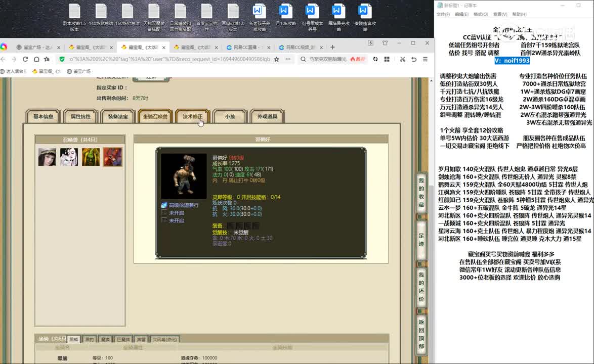Click the scissors screenshot tool icon
Viewport: 594px width, 364px height.
(x=402, y=59)
